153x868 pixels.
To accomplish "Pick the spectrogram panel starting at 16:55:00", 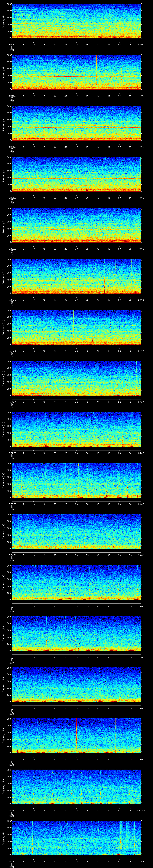I will [x=76, y=582].
